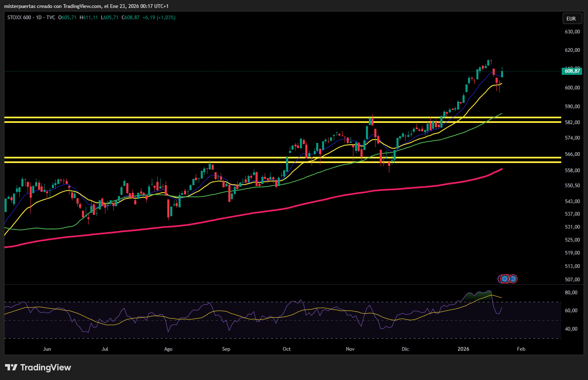Click the low value L605,71
Viewport: 588px width, 380px height.
coord(110,18)
